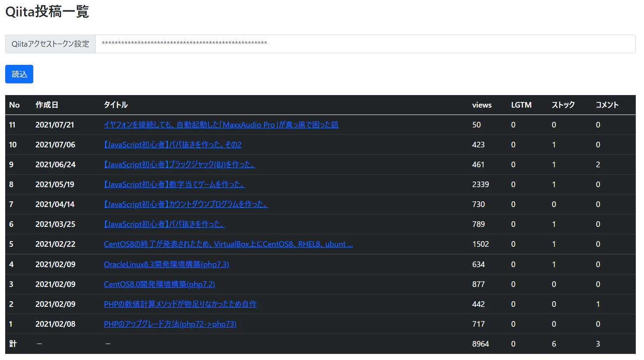Select the date 2021/07/21
The width and height of the screenshot is (644, 360).
tap(55, 125)
